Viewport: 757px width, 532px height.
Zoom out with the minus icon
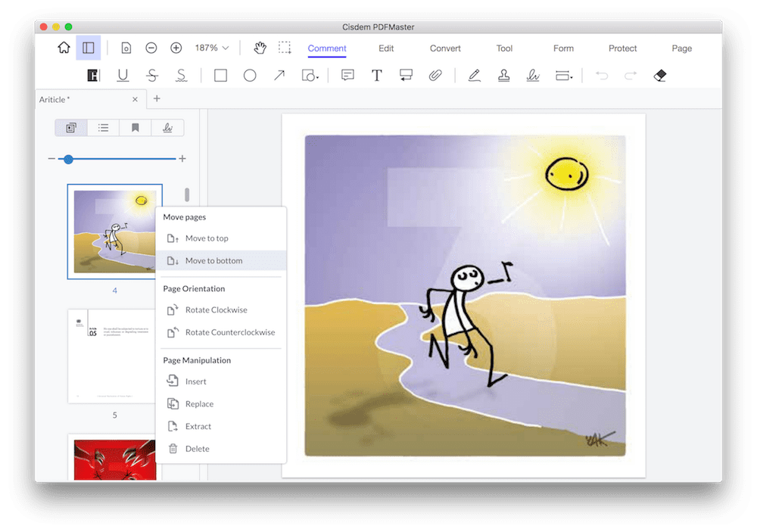151,48
